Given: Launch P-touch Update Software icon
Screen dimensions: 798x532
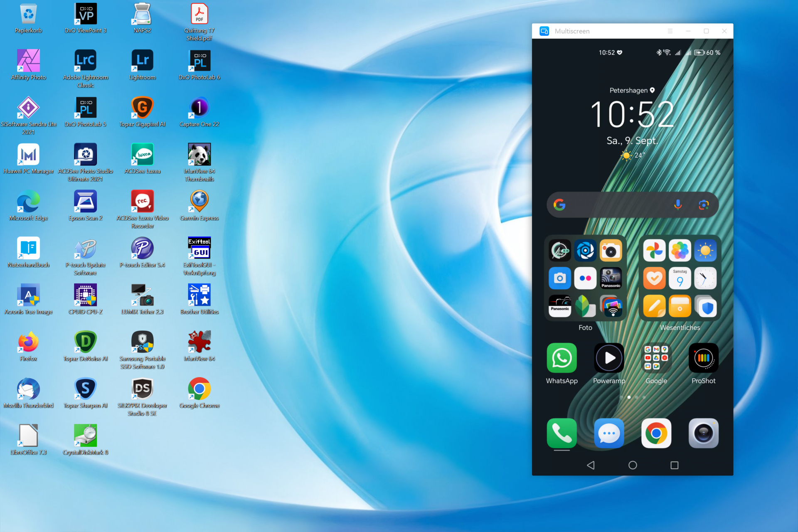Looking at the screenshot, I should [x=86, y=249].
